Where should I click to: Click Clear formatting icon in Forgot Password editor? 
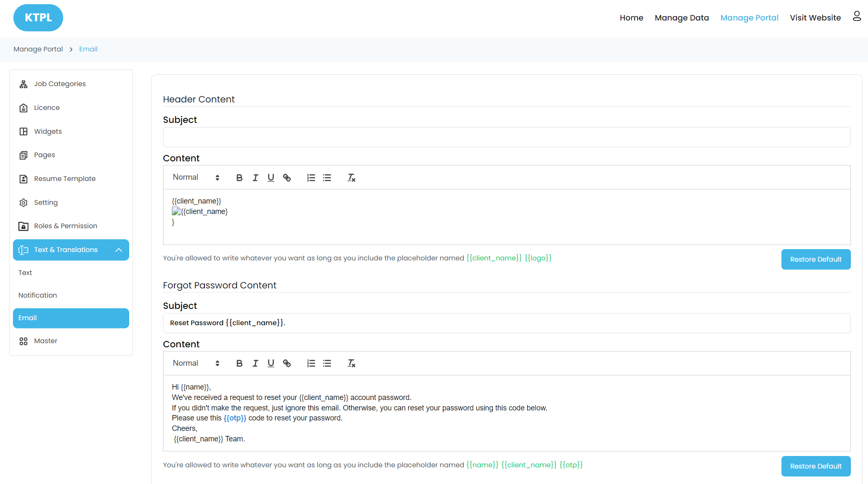(x=351, y=363)
